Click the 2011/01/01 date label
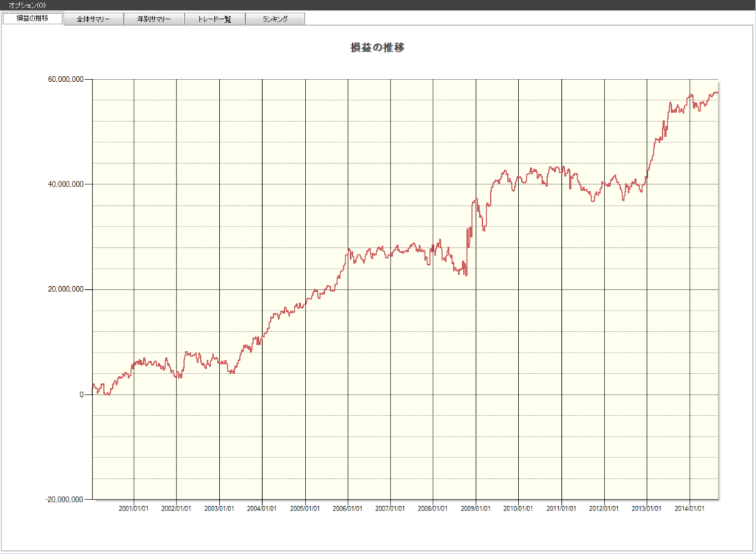Viewport: 756px width, 554px height. point(561,508)
